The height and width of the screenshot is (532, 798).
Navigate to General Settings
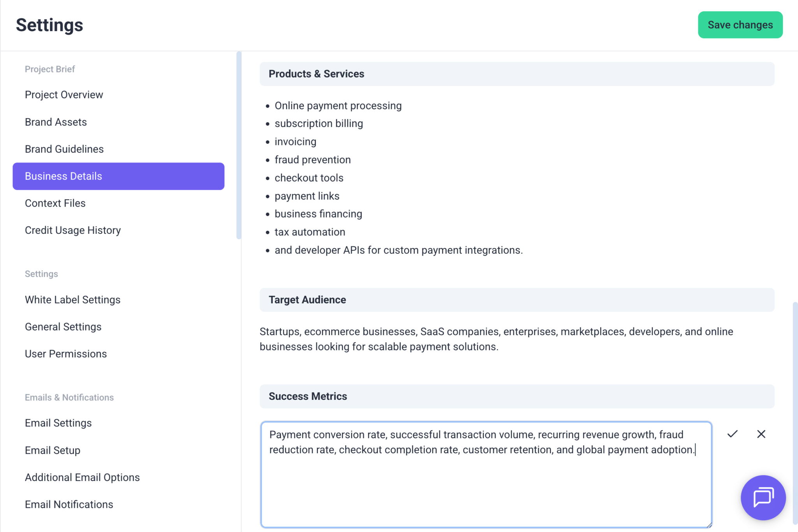coord(63,327)
